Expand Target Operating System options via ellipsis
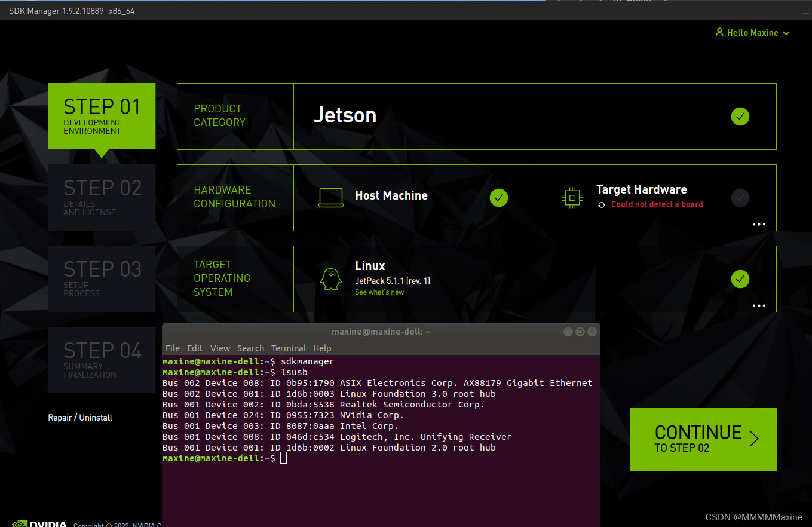 (759, 305)
